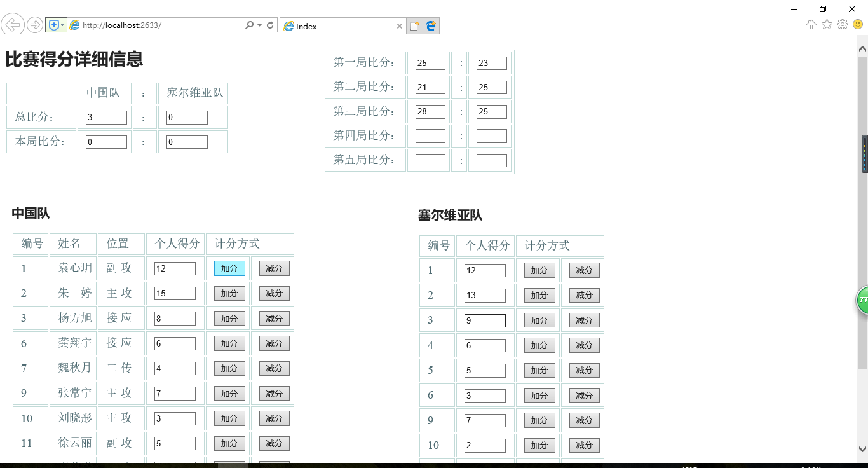Click 朱婷 personal score field showing 15
This screenshot has height=468, width=868.
175,293
